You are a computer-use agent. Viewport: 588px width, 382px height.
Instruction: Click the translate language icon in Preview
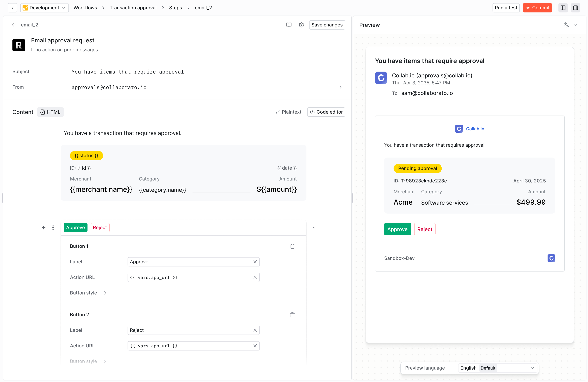pyautogui.click(x=566, y=25)
